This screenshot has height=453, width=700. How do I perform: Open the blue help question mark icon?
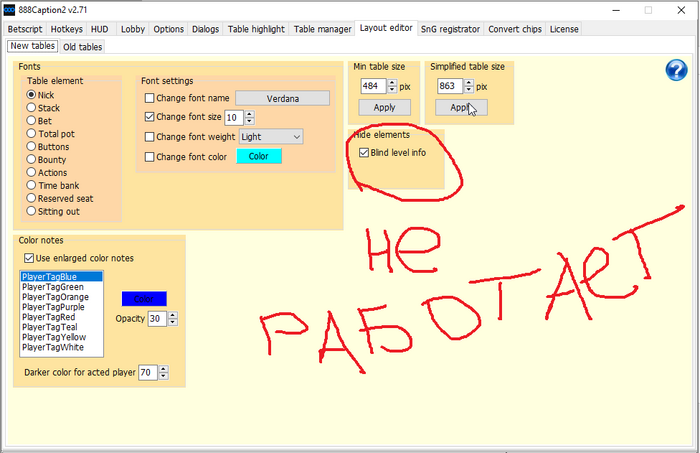pyautogui.click(x=676, y=71)
